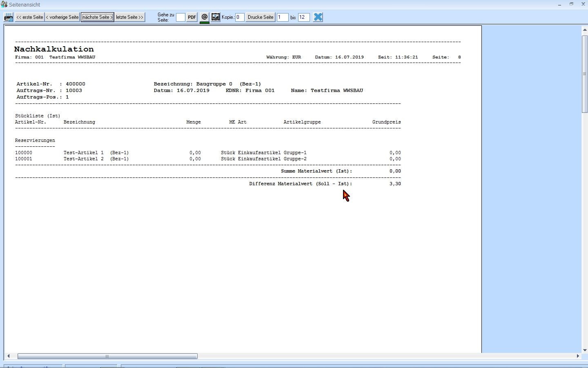Click the 'Auftrags-Nr. : 10003' line
The image size is (588, 368).
pos(49,90)
